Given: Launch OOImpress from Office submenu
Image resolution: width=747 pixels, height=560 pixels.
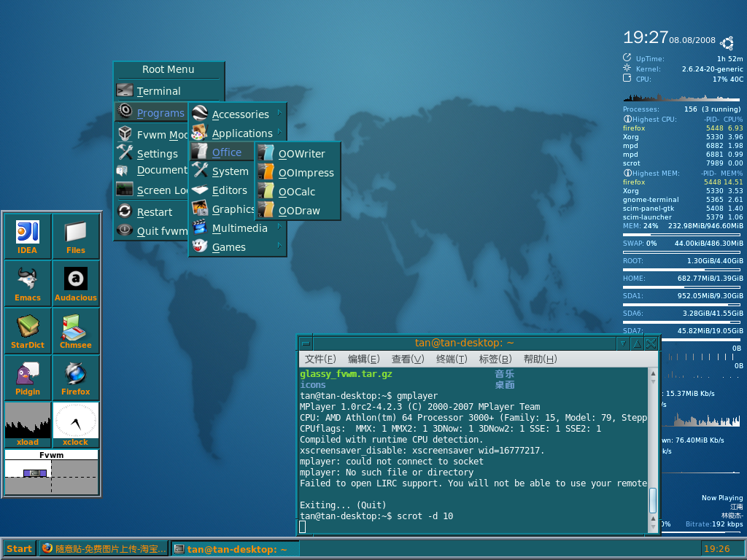Looking at the screenshot, I should click(x=298, y=172).
